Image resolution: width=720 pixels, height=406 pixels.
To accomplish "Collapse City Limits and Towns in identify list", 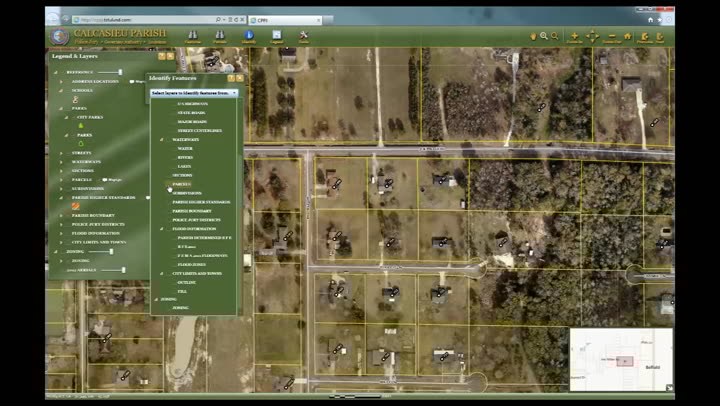I will click(x=162, y=273).
